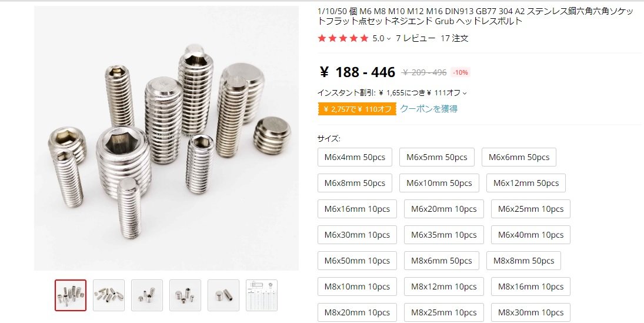Open the 17 注文 orders count
The image size is (644, 323).
tap(454, 38)
